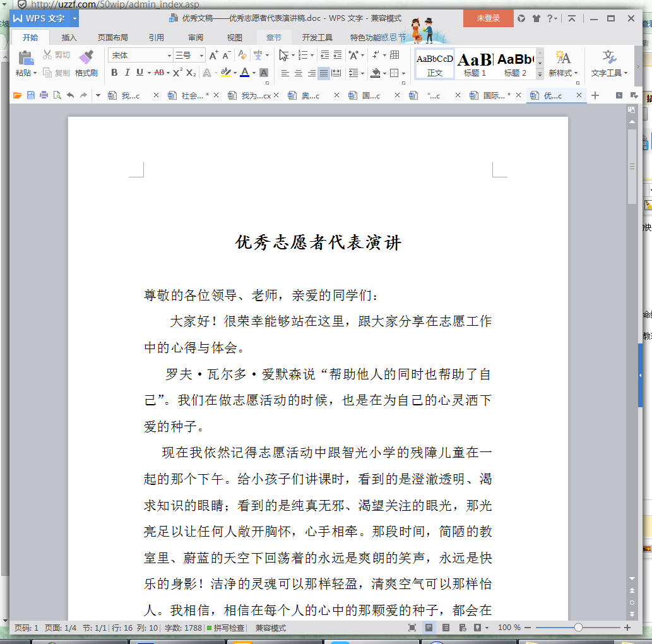This screenshot has width=652, height=644.
Task: Click the distributed alignment icon
Action: point(336,73)
